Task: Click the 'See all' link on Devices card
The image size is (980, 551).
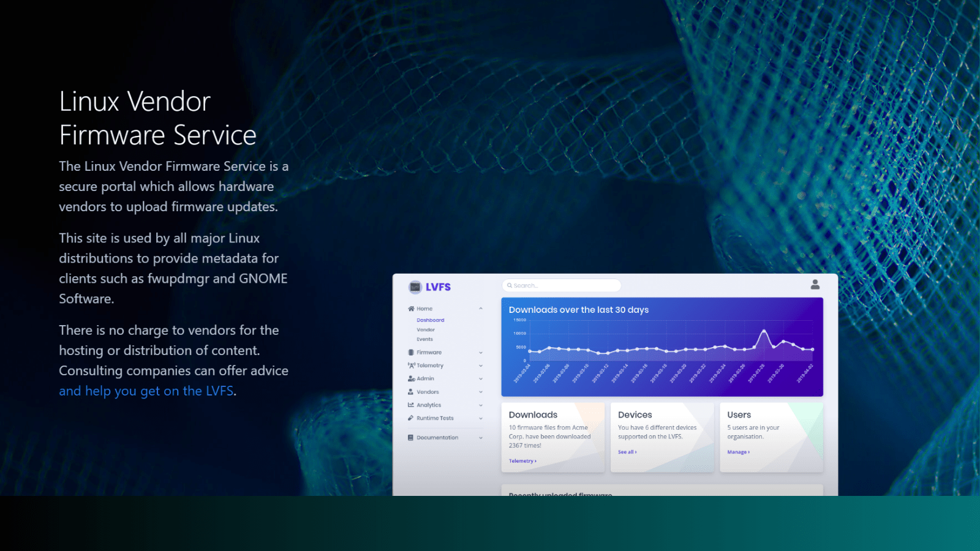Action: coord(627,452)
